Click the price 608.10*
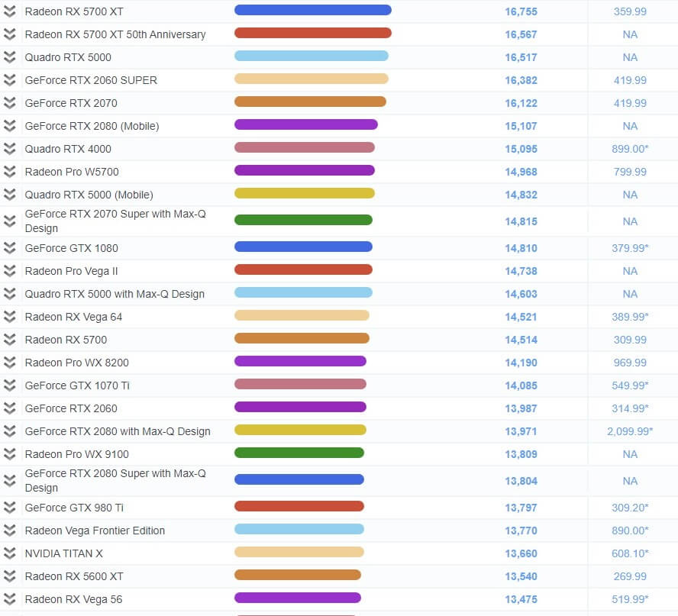Screen dimensions: 678x616 (x=630, y=553)
